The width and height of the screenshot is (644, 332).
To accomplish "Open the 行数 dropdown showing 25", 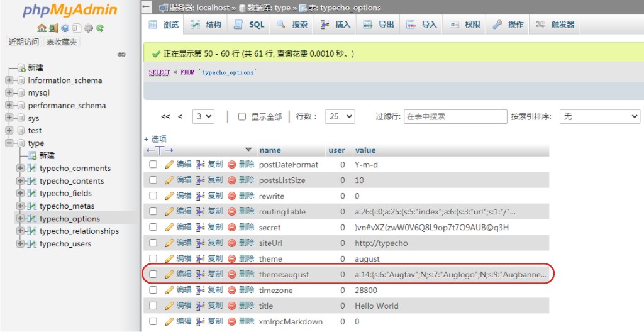I will (x=340, y=117).
